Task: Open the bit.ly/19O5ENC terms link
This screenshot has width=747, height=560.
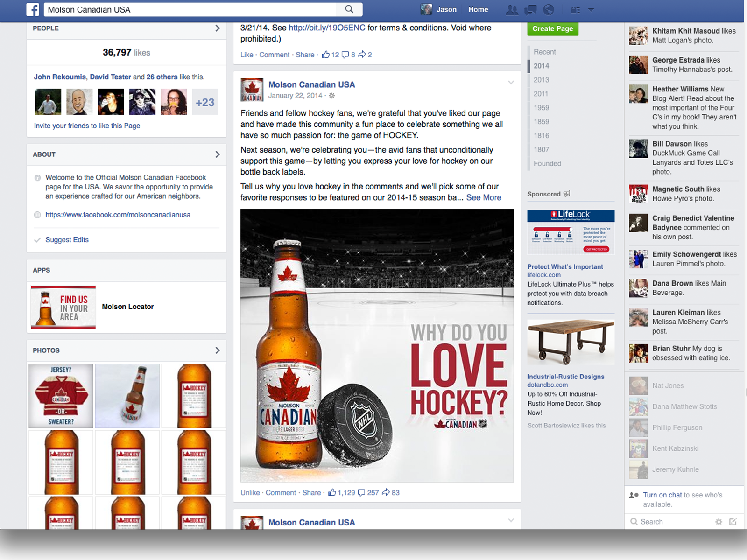Action: click(327, 28)
